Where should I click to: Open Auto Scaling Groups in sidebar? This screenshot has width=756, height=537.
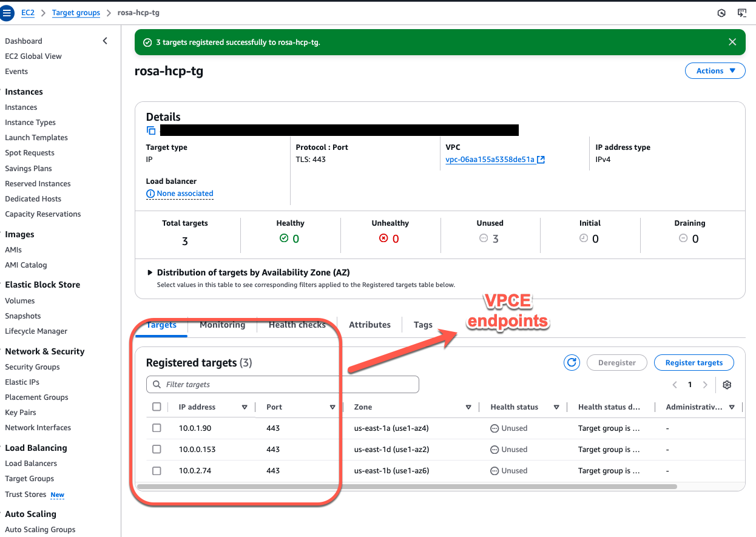point(40,530)
